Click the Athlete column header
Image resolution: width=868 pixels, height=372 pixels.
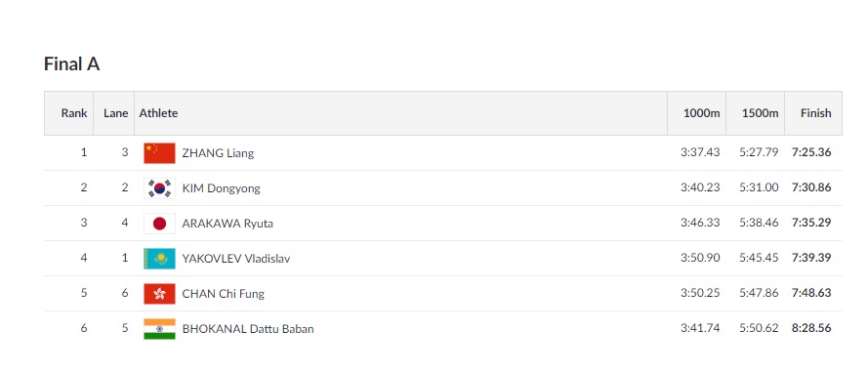[x=158, y=113]
